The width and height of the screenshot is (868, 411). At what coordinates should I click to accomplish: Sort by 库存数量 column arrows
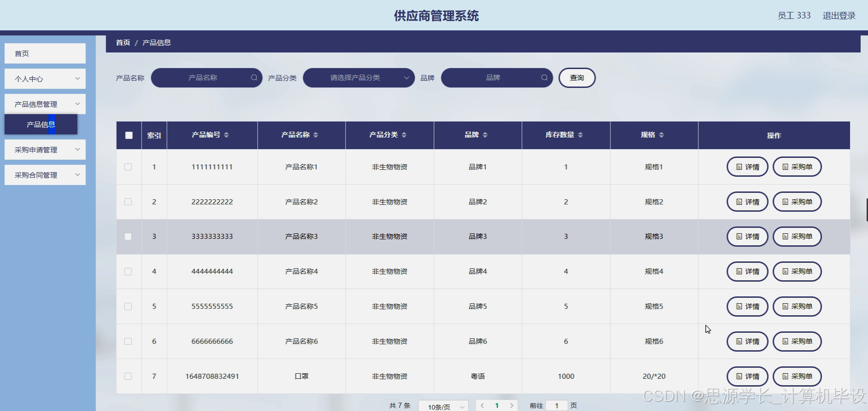pyautogui.click(x=581, y=135)
